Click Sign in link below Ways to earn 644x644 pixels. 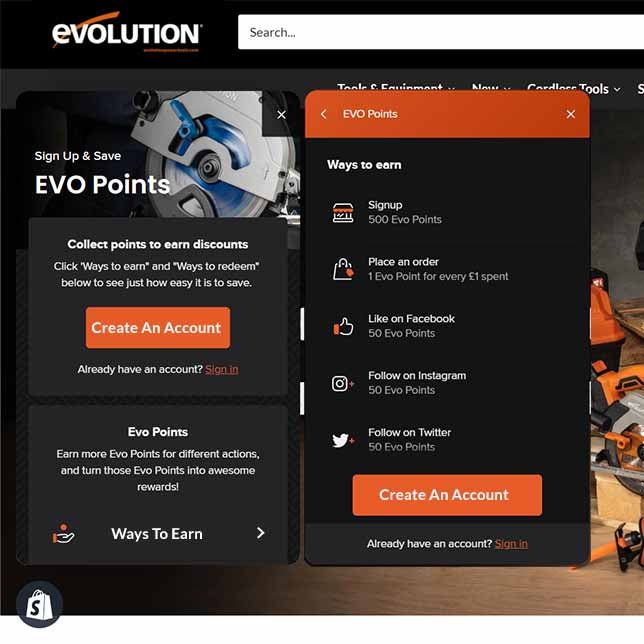click(511, 544)
